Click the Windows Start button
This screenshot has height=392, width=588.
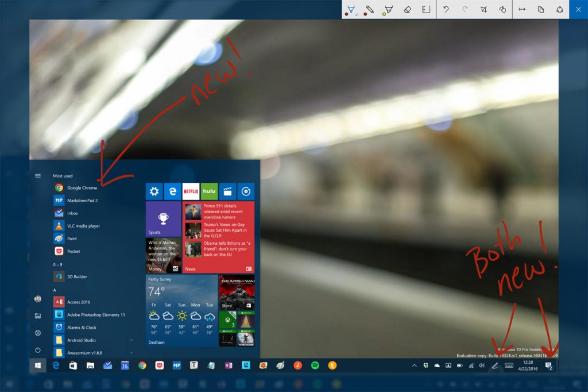[x=38, y=365]
